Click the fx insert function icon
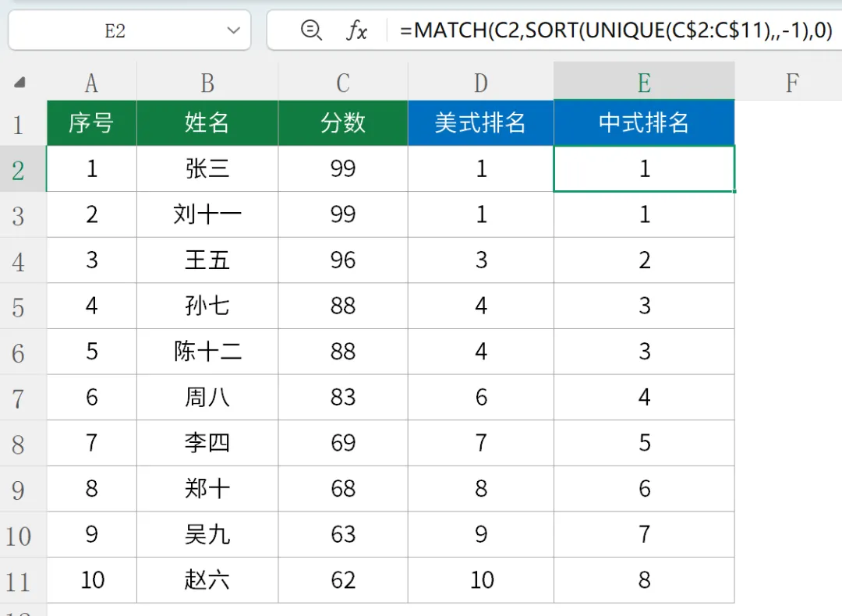The width and height of the screenshot is (842, 616). point(356,30)
